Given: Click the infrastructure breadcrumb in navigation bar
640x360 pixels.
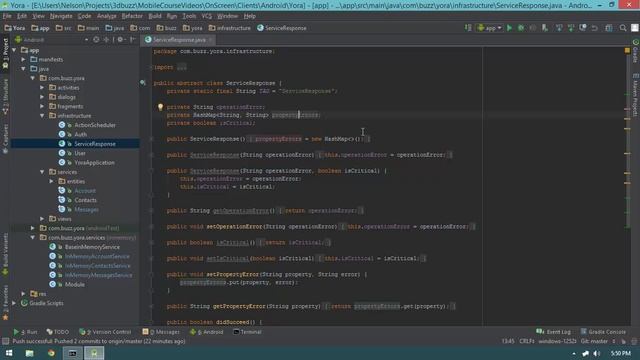Looking at the screenshot, I should (x=229, y=28).
